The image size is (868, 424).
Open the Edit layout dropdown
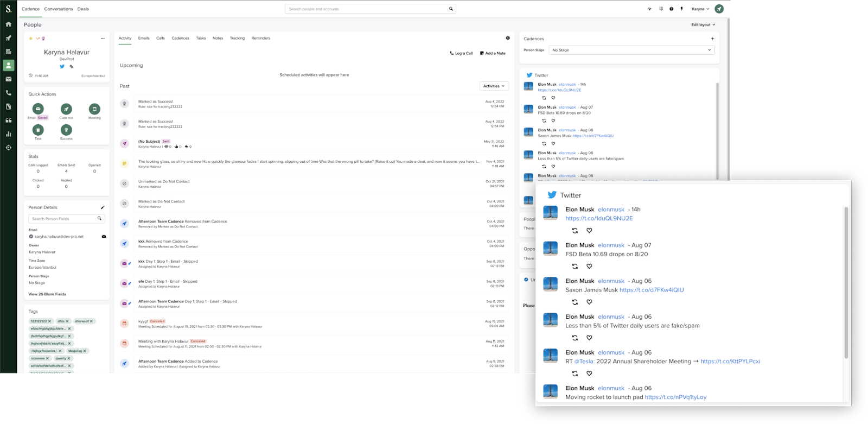tap(703, 25)
